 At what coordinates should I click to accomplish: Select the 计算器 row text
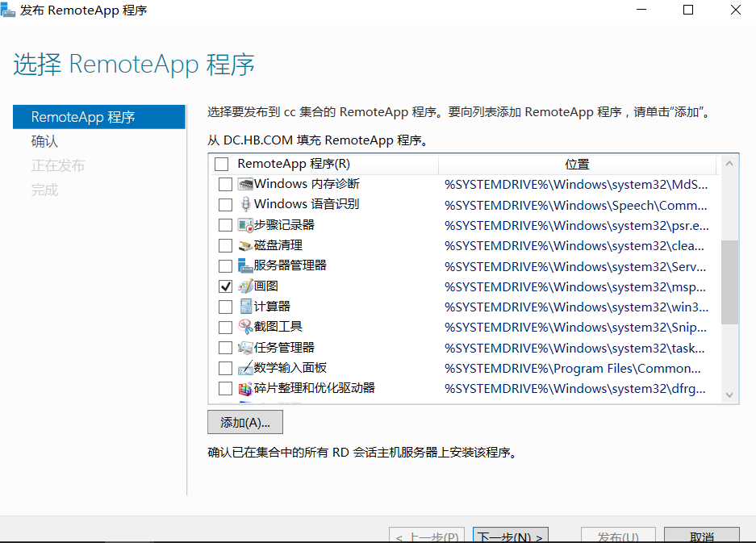click(x=272, y=307)
